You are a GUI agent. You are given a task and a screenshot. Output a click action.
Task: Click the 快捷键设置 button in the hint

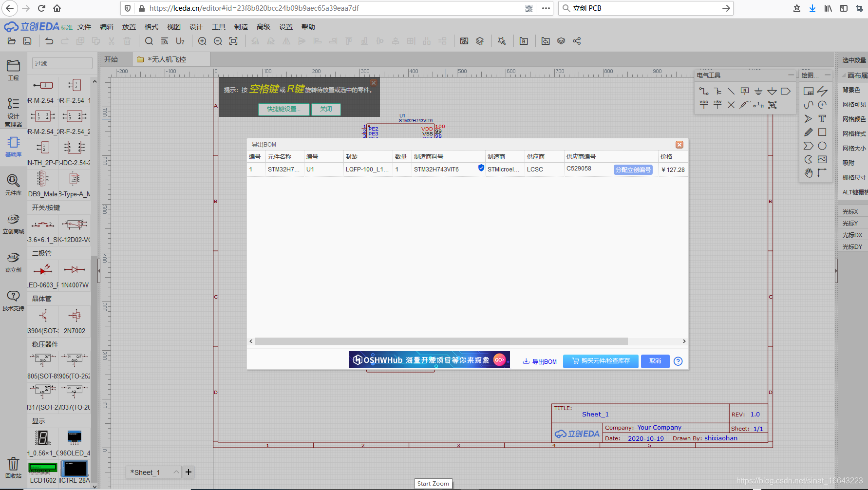click(283, 109)
